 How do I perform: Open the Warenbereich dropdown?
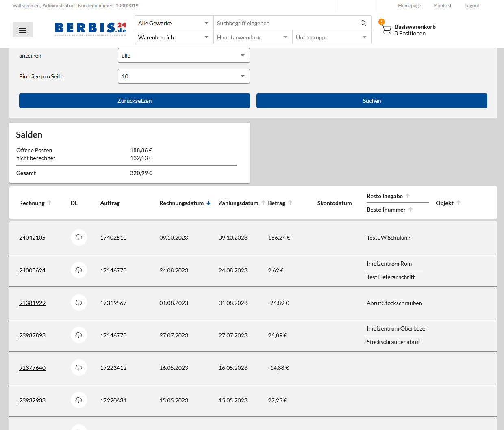pos(174,37)
